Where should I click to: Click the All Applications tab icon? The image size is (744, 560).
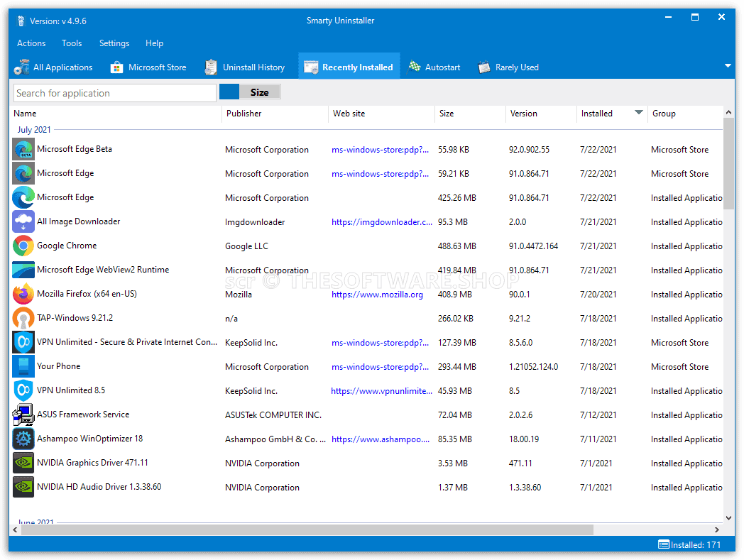22,67
